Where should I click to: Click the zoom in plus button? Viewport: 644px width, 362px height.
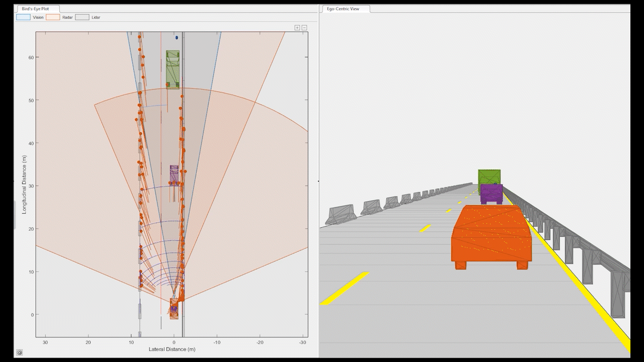297,28
